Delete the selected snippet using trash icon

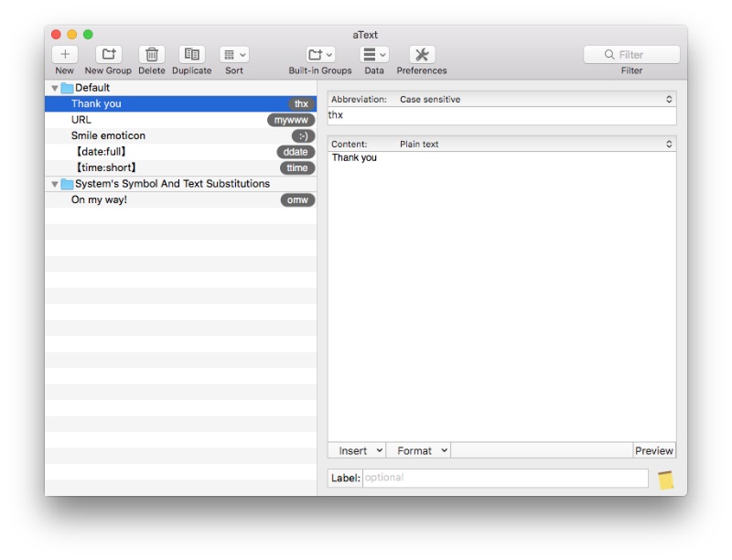click(152, 55)
